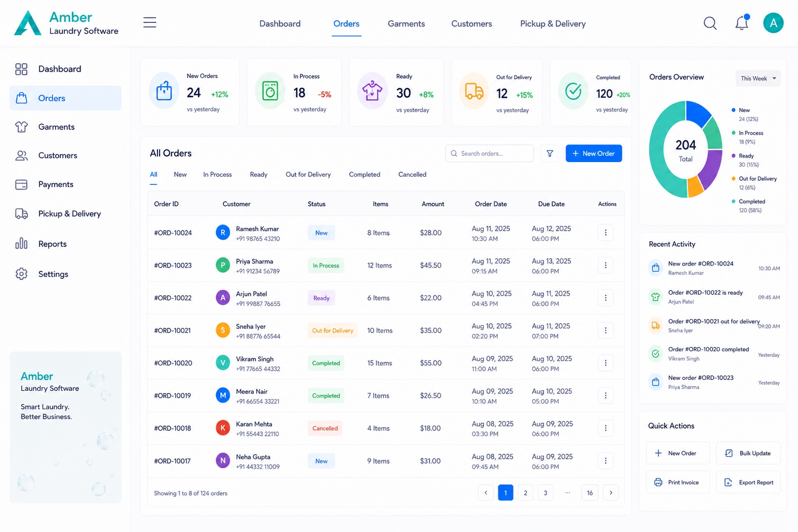Click the orange Out for Delivery donut segment

695,187
